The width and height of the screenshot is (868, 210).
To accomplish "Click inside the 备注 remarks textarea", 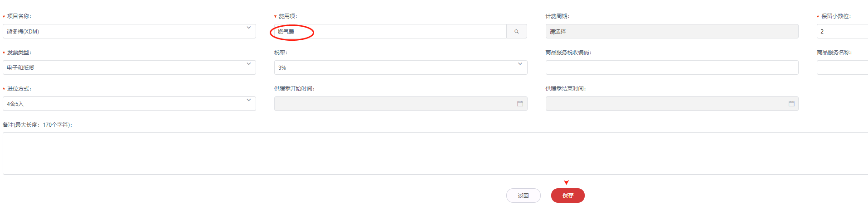I will tap(435, 153).
